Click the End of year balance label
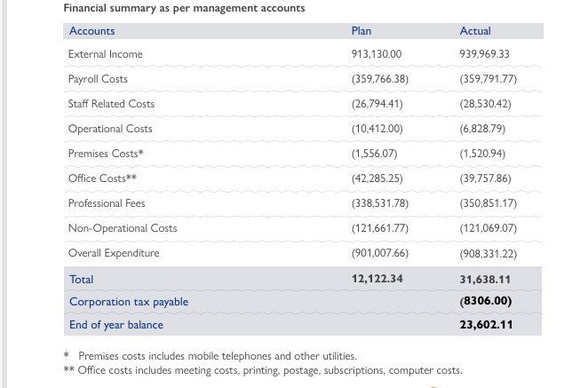Screen dimensions: 588x388 [116, 325]
